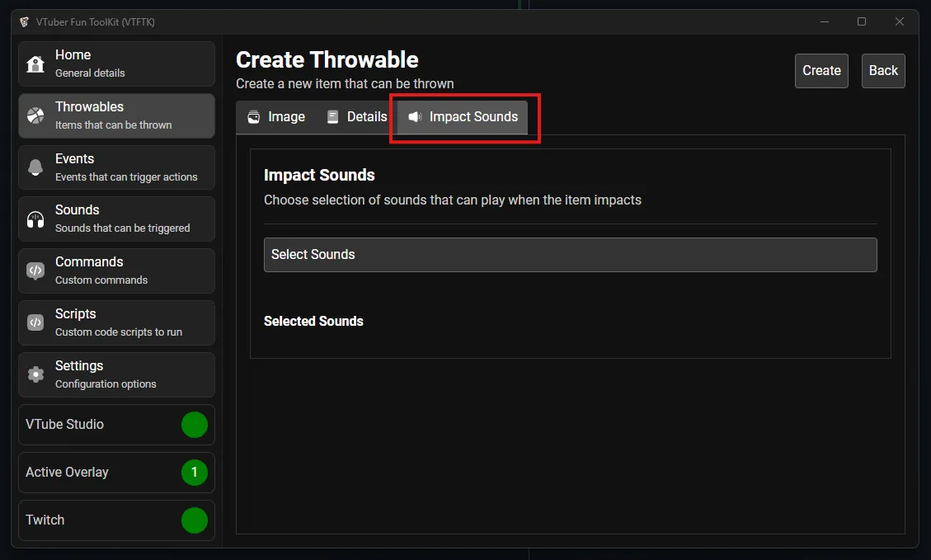
Task: Select the Throwables dartboard icon
Action: (36, 115)
